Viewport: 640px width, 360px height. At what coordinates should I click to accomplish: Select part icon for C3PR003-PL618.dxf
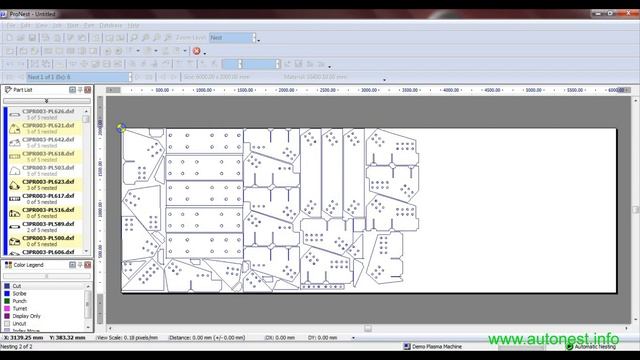(x=15, y=157)
